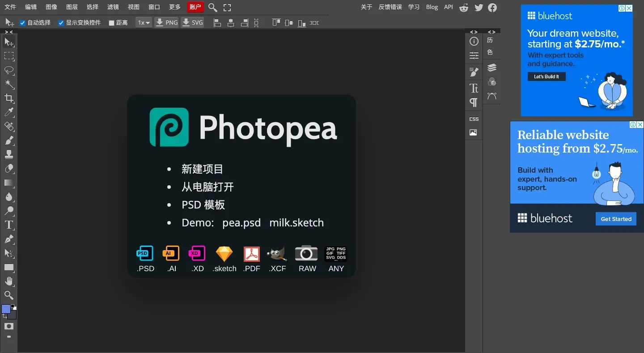
Task: Collapse the left toolbar arrows
Action: [x=8, y=32]
